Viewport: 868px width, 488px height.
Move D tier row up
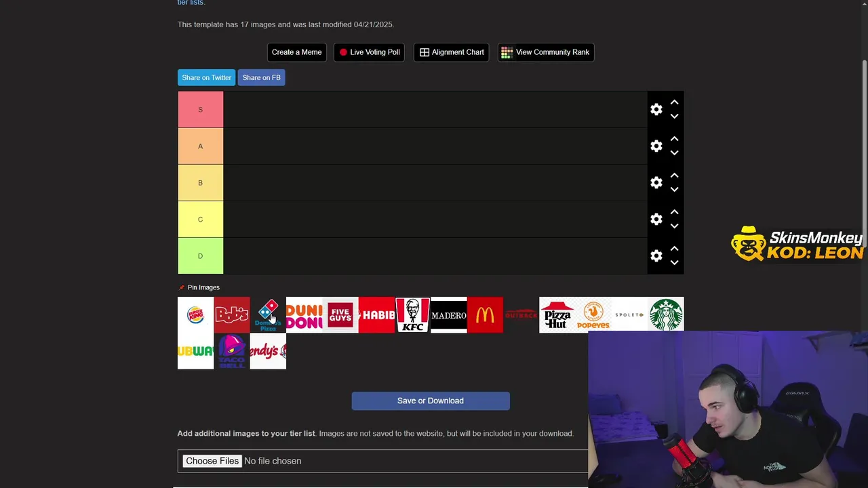pyautogui.click(x=674, y=249)
